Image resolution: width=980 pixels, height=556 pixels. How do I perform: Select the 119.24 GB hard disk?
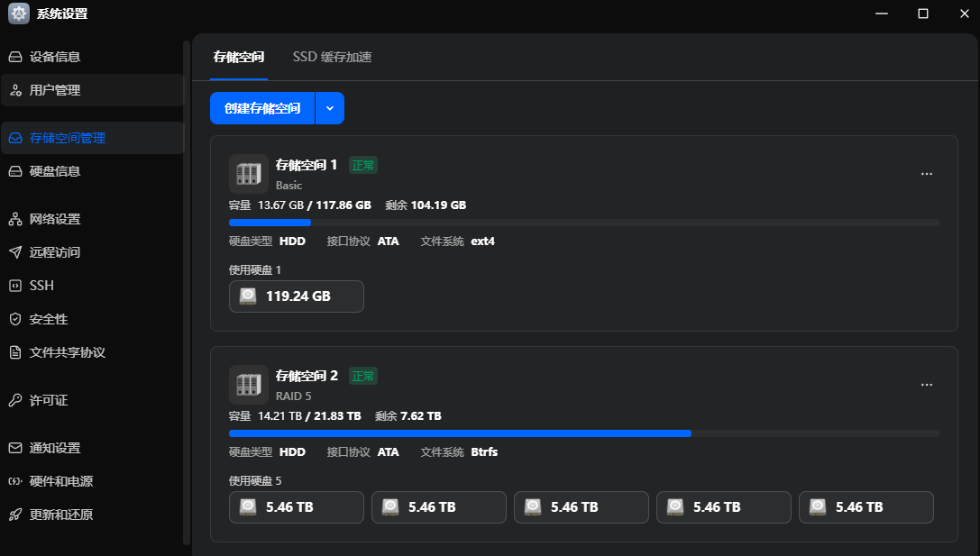pos(297,296)
